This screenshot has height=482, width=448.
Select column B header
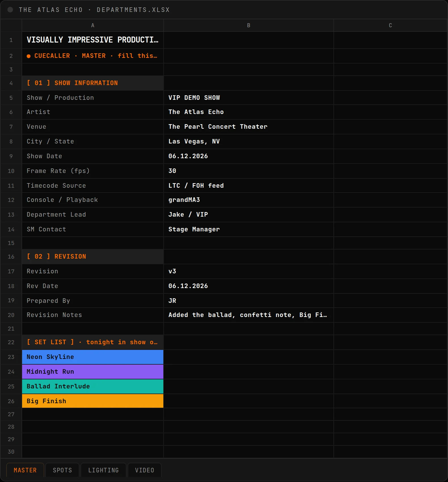(249, 25)
